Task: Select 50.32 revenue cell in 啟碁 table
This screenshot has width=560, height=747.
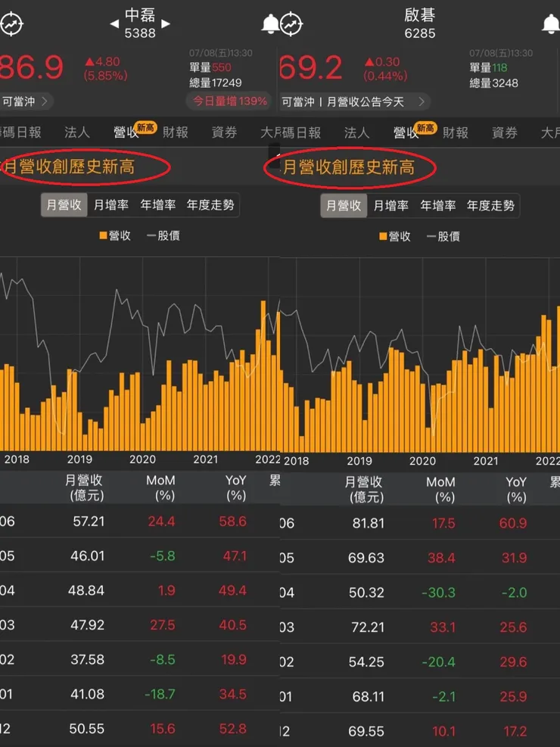Action: (366, 593)
